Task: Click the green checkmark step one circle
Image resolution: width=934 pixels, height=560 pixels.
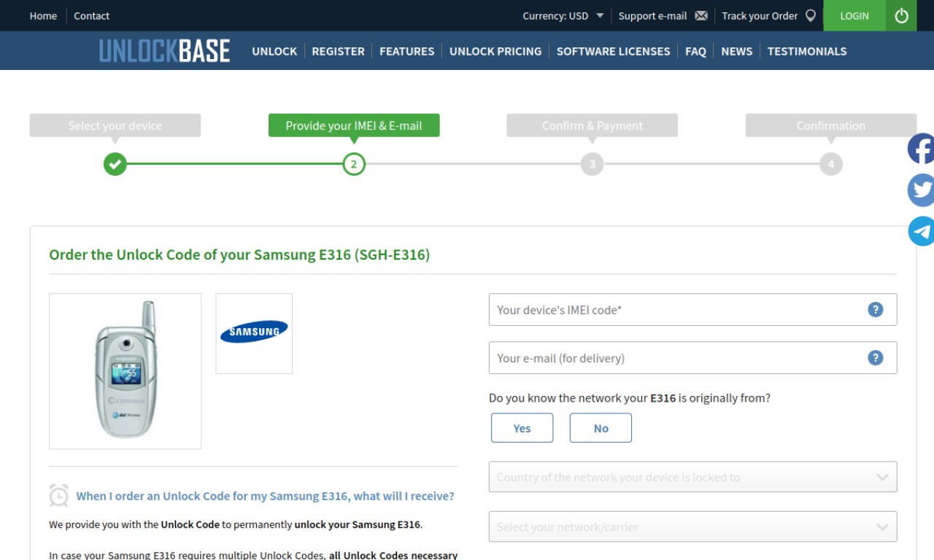Action: 115,164
